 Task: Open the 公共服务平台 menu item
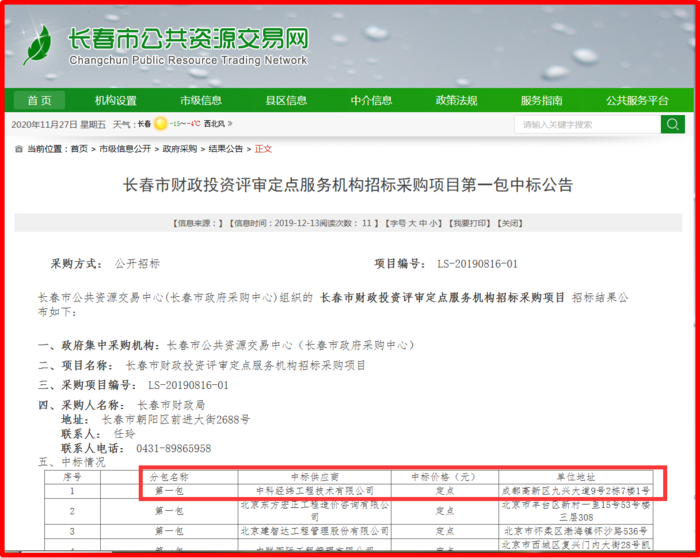[x=637, y=100]
